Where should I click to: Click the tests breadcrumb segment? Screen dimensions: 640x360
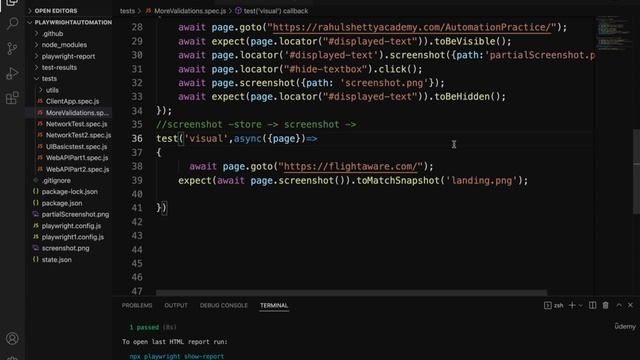[127, 11]
